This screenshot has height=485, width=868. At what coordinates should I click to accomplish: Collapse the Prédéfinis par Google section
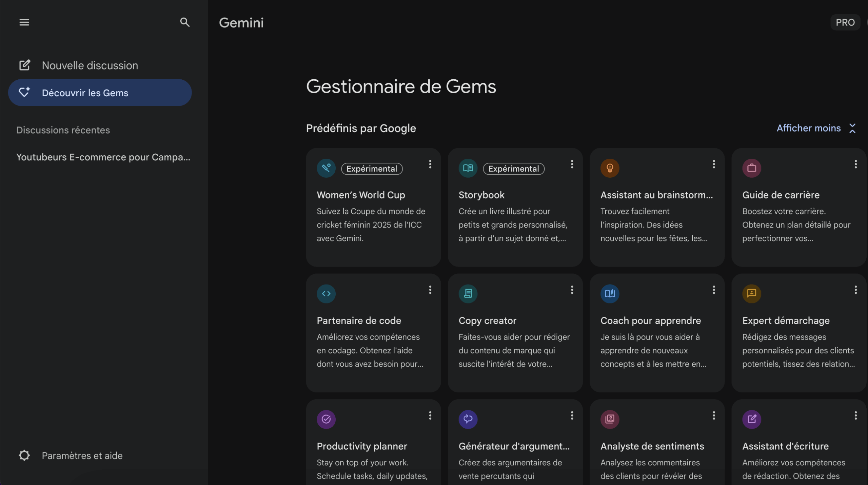click(816, 128)
